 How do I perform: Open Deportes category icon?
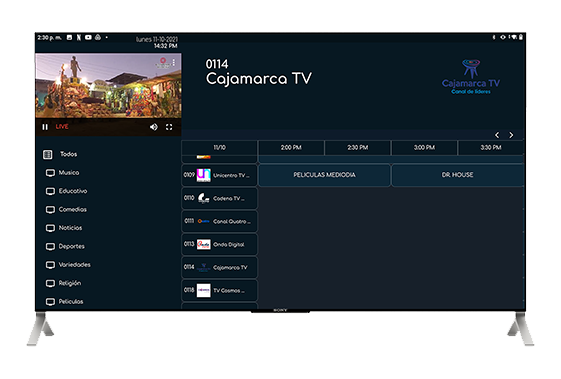[x=50, y=247]
